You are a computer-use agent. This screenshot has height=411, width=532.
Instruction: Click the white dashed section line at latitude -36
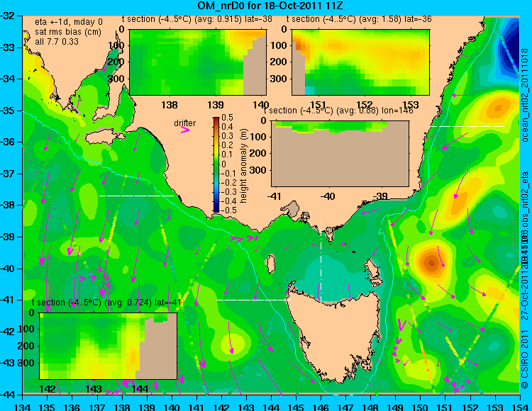point(467,126)
